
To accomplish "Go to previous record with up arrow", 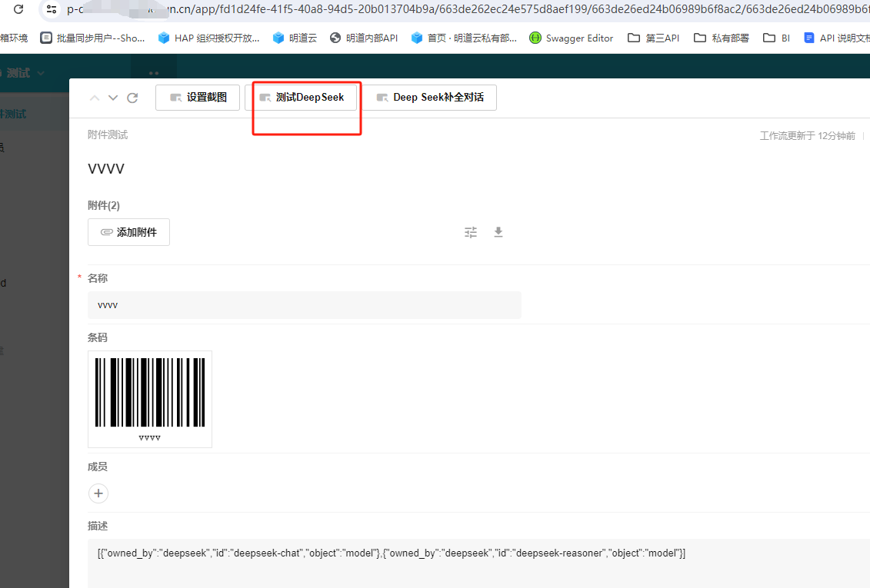I will pyautogui.click(x=95, y=98).
